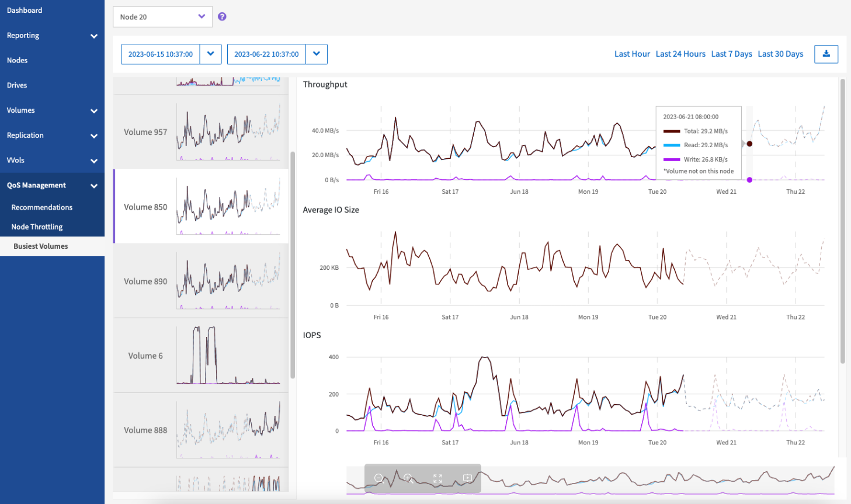Select the Recommendations submenu item

(x=42, y=207)
